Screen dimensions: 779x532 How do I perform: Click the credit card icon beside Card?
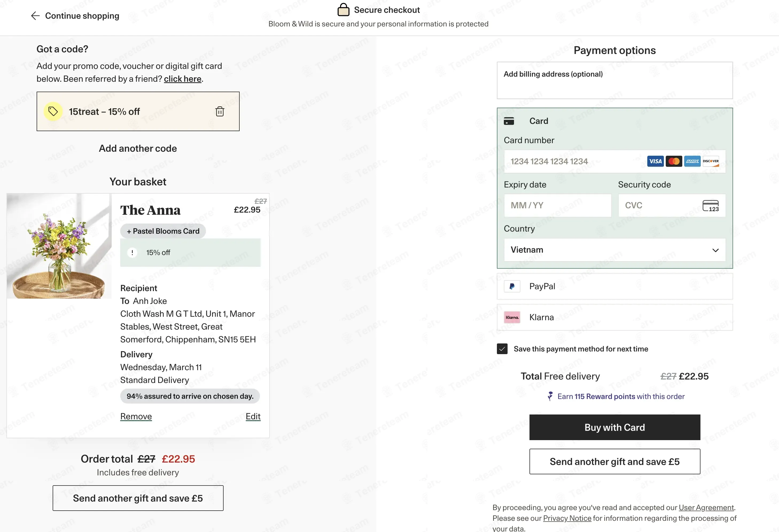pyautogui.click(x=509, y=121)
